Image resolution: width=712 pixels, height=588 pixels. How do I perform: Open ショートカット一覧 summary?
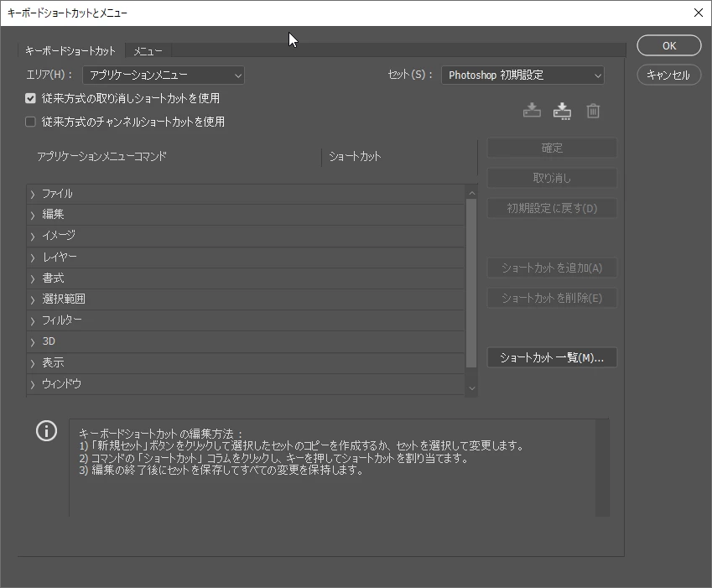point(552,357)
